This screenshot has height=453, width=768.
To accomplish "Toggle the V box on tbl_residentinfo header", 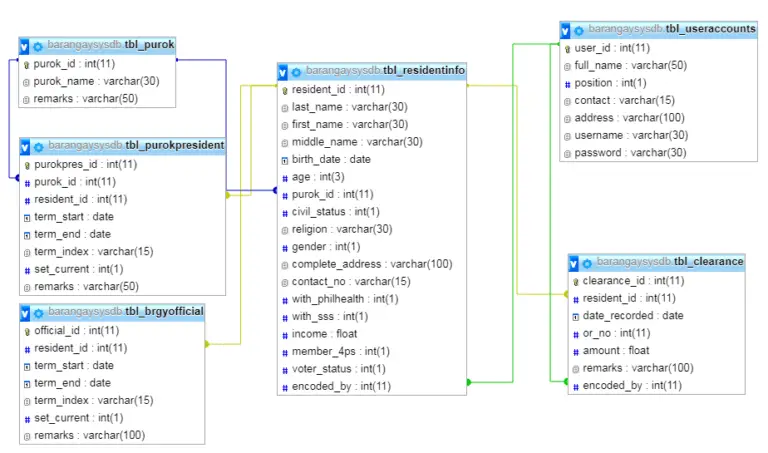I will point(284,72).
